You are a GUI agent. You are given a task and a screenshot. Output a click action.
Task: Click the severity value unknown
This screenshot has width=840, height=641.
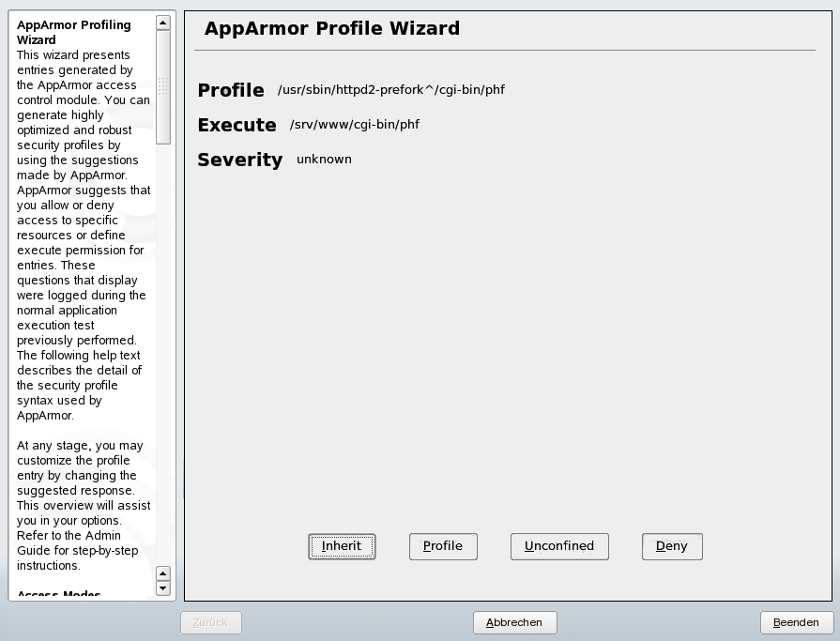coord(324,159)
